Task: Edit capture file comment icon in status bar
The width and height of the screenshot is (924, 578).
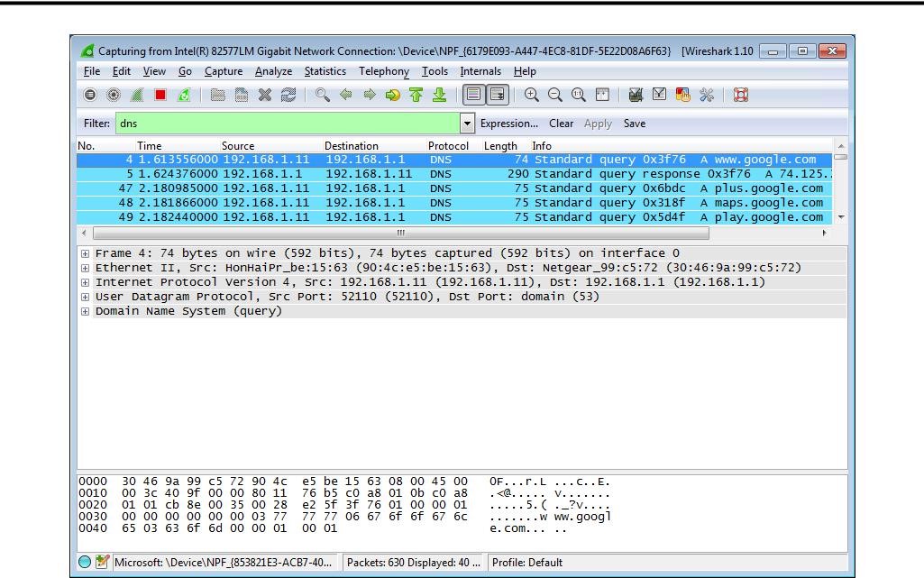Action: [x=102, y=562]
